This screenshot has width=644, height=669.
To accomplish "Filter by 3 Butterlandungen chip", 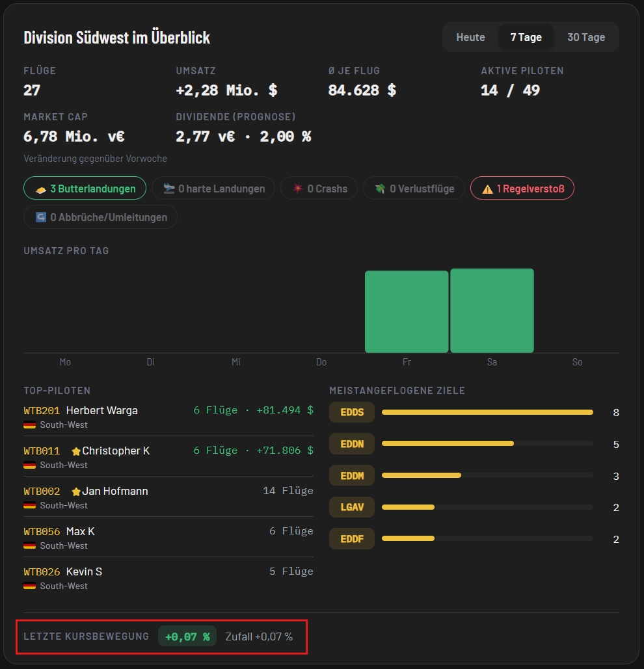I will point(85,188).
